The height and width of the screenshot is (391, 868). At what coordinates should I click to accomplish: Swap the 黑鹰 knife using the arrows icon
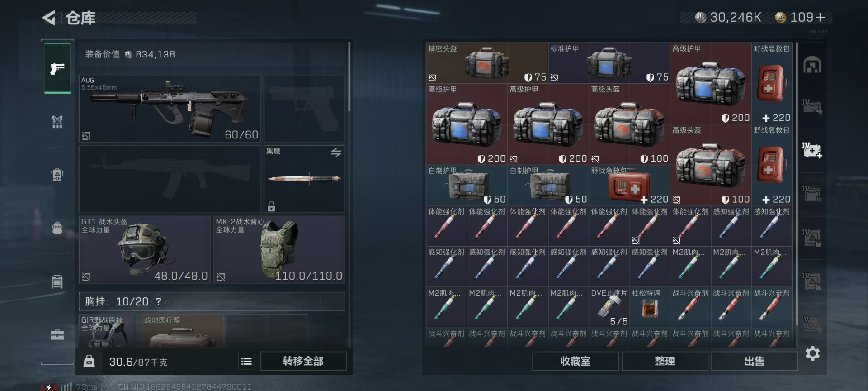[x=336, y=153]
